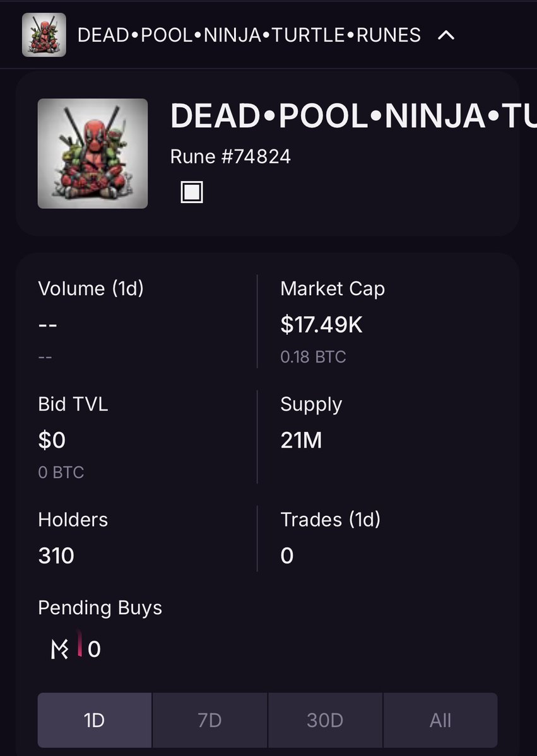Click the Supply value 21M

(301, 440)
